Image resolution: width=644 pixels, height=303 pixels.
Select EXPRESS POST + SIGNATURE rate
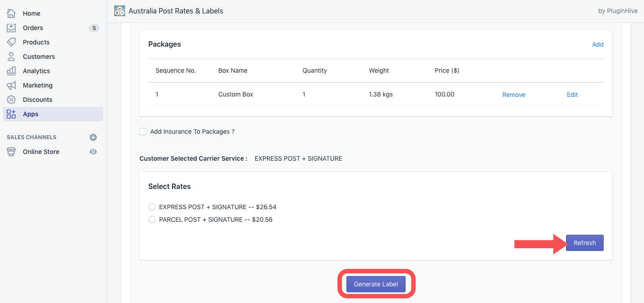click(152, 207)
